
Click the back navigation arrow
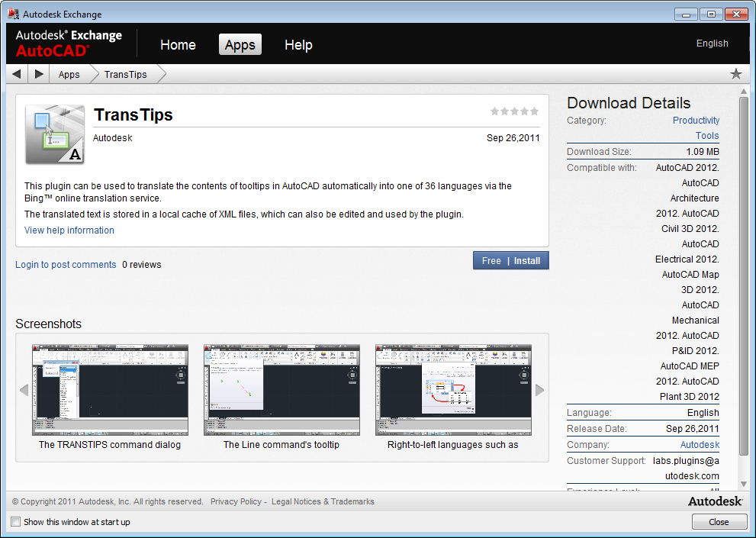pos(17,74)
